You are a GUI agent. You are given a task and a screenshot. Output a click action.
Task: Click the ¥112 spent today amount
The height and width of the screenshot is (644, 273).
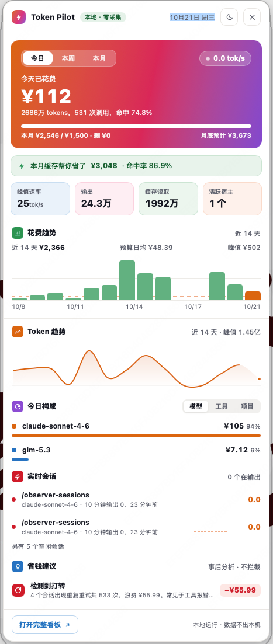[x=46, y=96]
